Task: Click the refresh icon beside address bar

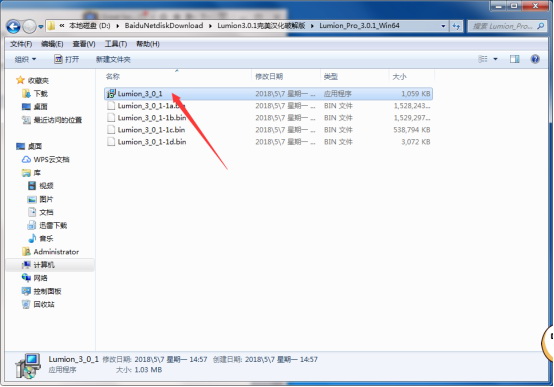Action: 456,26
